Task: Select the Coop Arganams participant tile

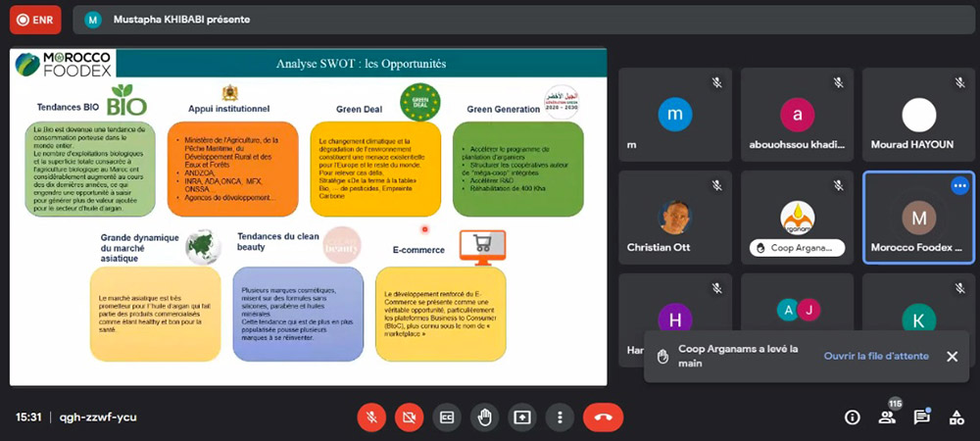Action: 797,218
